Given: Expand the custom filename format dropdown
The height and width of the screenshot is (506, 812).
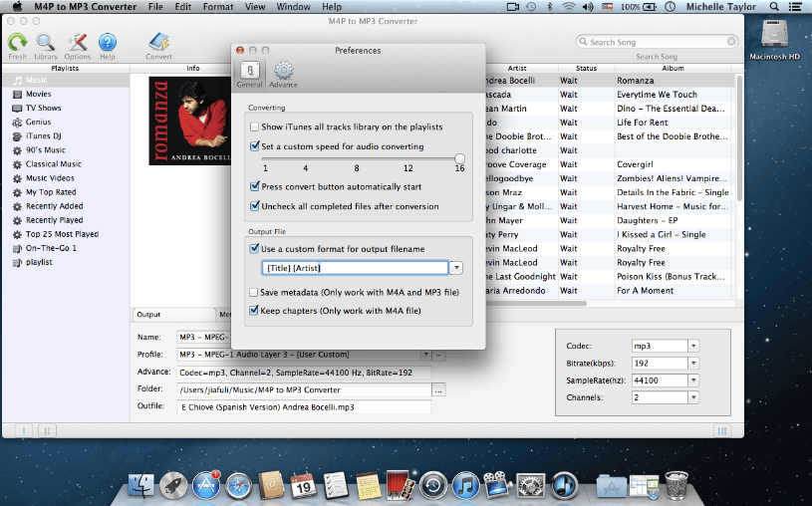Looking at the screenshot, I should click(456, 268).
